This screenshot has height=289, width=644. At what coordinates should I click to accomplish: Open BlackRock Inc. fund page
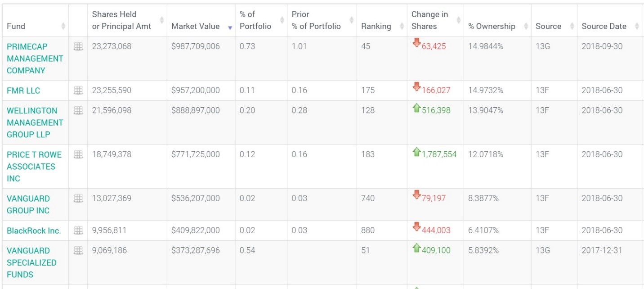34,230
